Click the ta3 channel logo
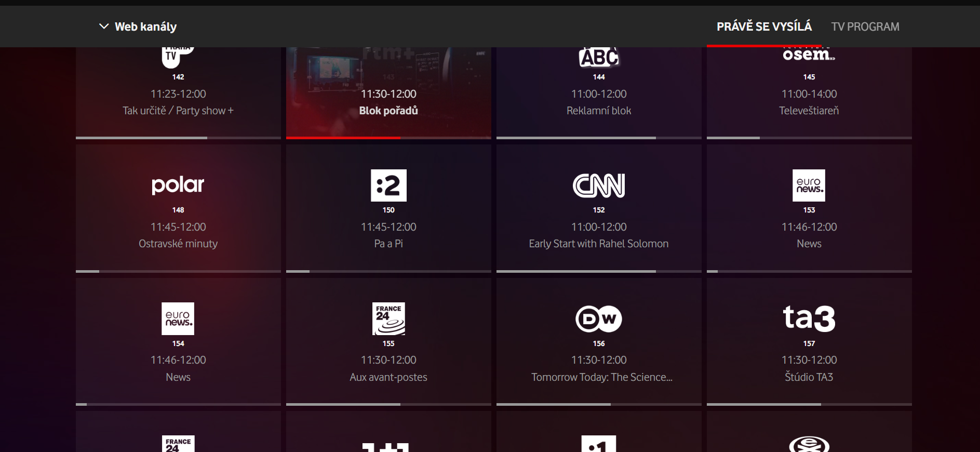This screenshot has height=452, width=980. tap(809, 318)
